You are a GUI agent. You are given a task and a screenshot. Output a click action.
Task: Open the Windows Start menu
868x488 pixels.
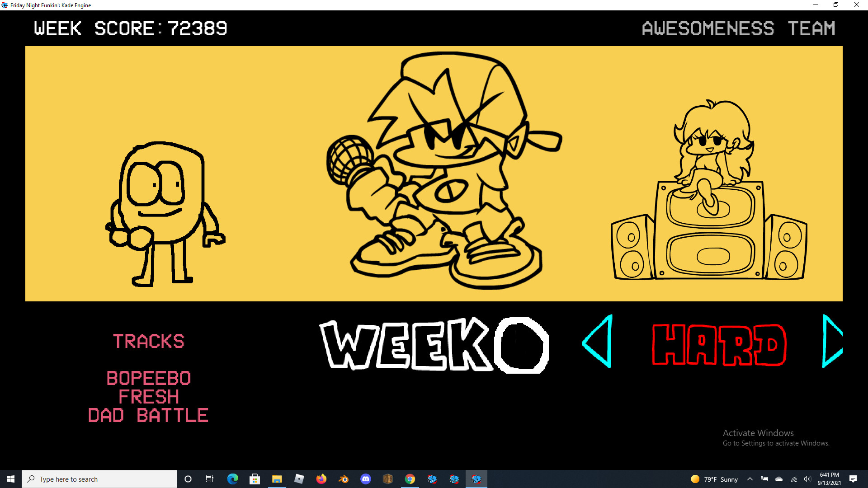pos(11,479)
